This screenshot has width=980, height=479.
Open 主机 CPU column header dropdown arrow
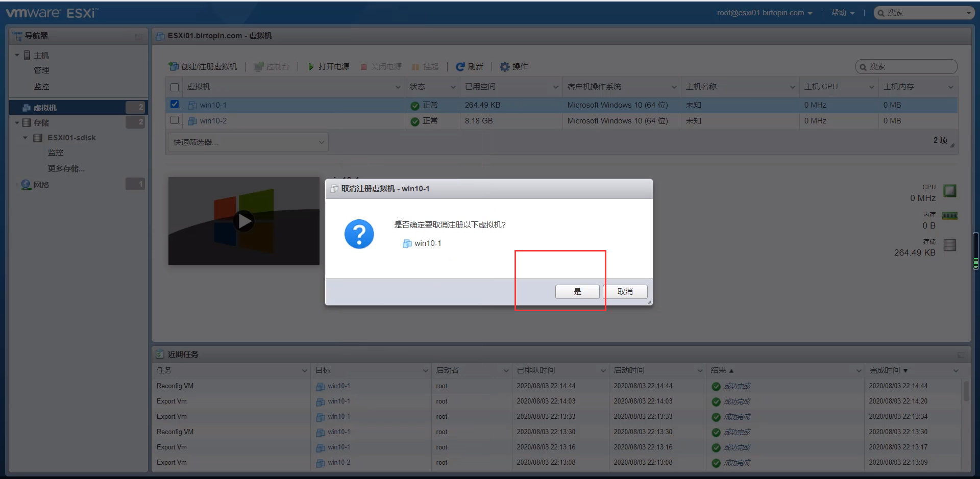(x=872, y=87)
